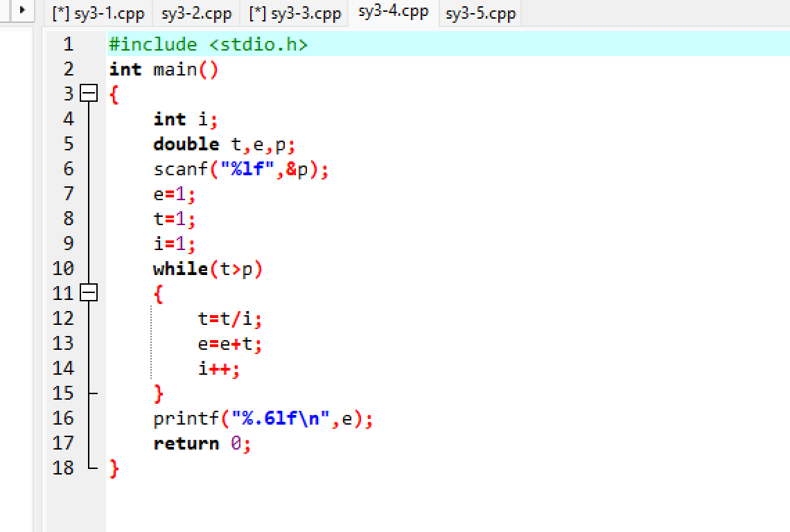This screenshot has width=790, height=532.
Task: Click line number 18 in the gutter
Action: click(63, 468)
